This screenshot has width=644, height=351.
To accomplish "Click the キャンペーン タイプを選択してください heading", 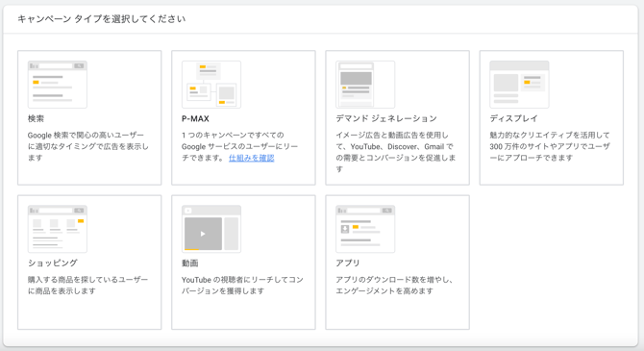I will (x=102, y=19).
